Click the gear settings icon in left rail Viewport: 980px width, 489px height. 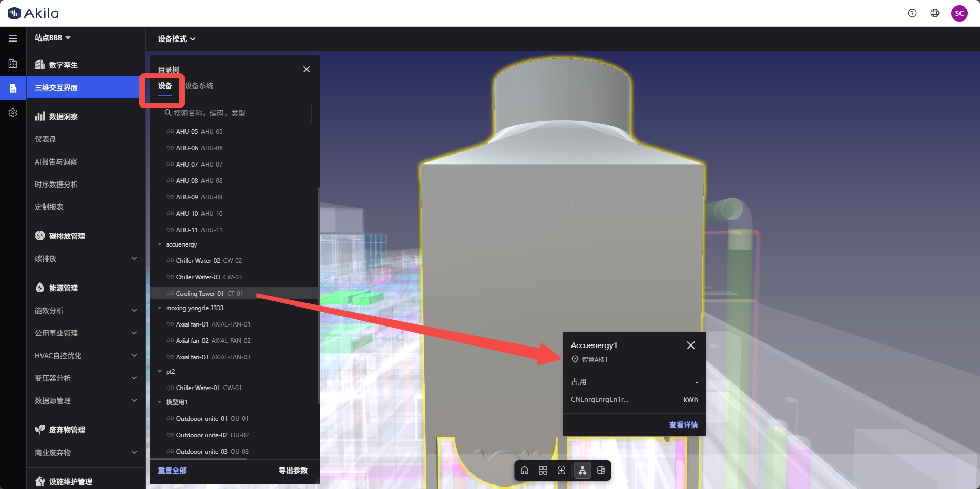coord(13,113)
